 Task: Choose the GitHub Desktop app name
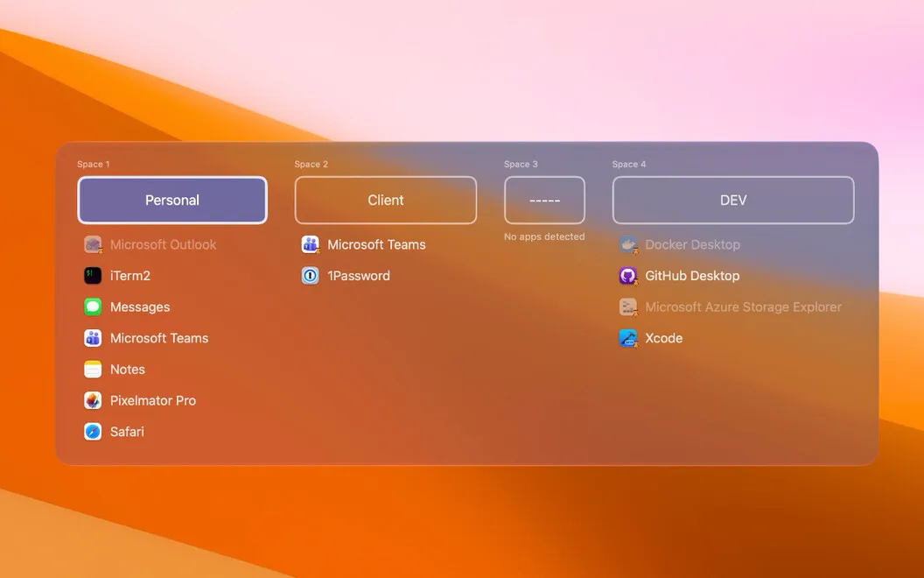692,276
